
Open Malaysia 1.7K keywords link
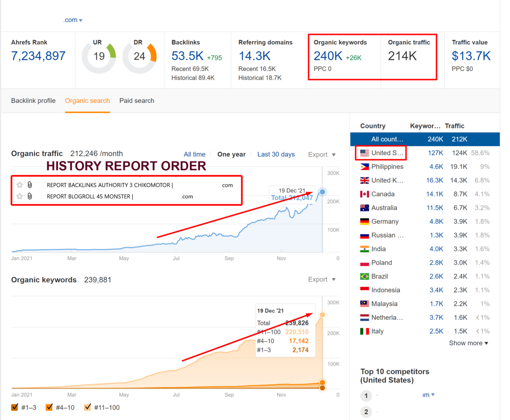point(436,303)
